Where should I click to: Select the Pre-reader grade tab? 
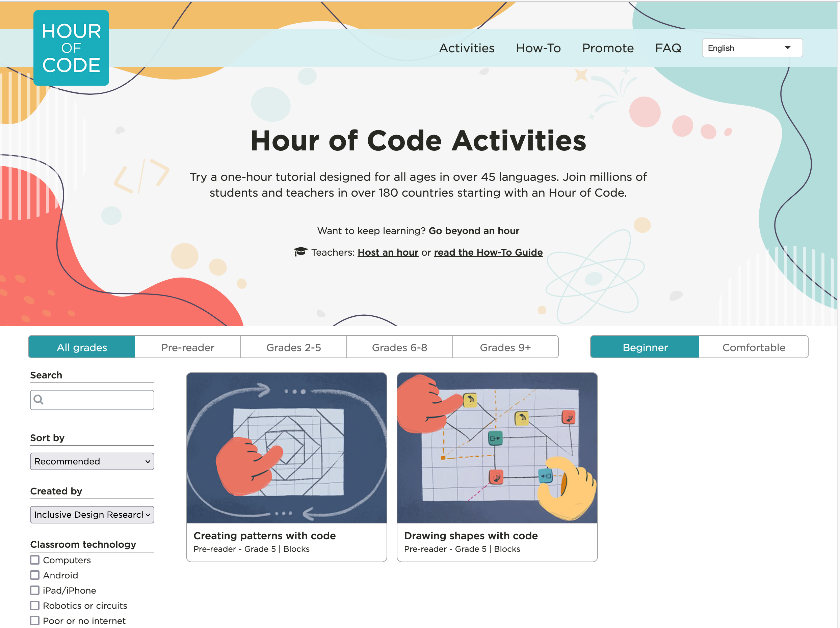click(187, 346)
